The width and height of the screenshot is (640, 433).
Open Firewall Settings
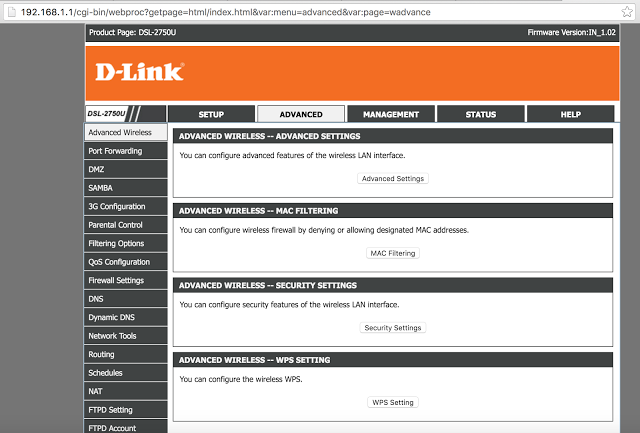tap(126, 280)
